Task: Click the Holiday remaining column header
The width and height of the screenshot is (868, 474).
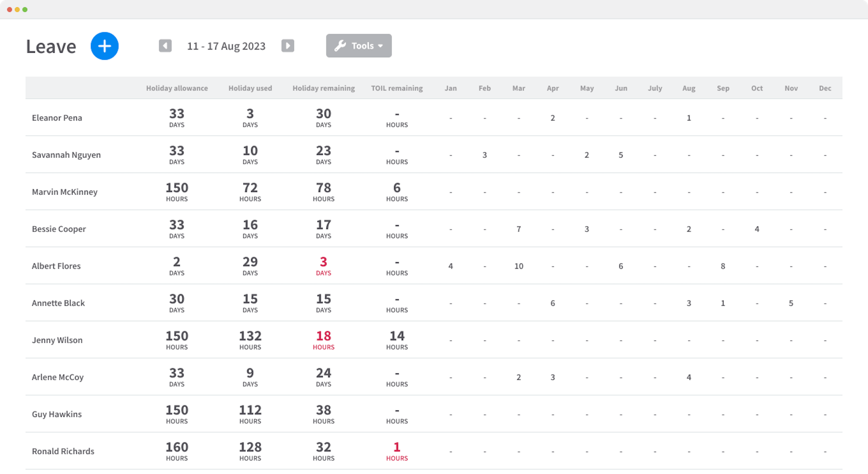Action: (x=323, y=88)
